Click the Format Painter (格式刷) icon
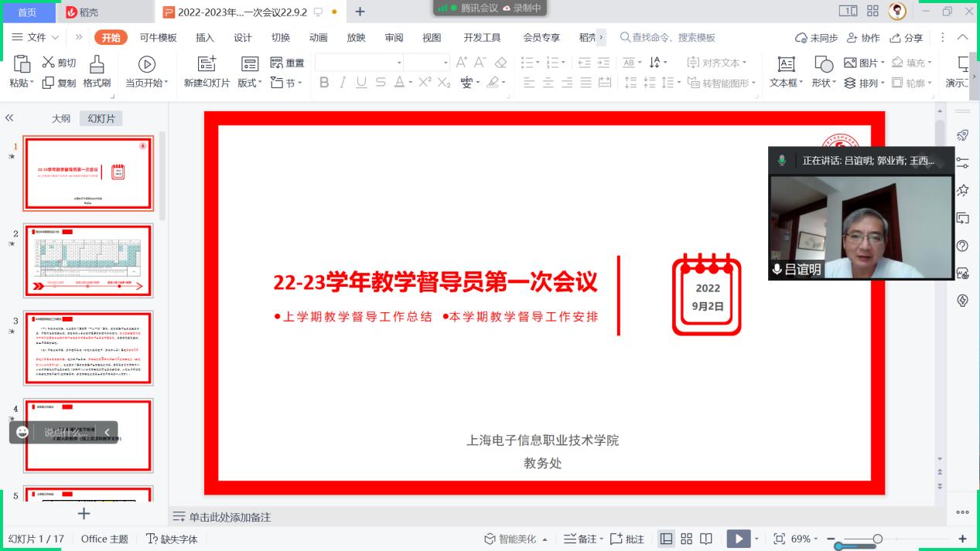Screen dimensions: 980x551 tap(97, 64)
